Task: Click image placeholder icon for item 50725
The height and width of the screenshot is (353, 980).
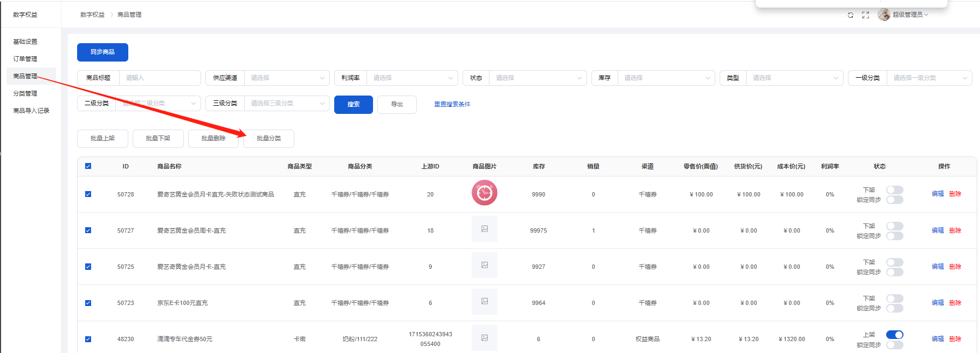Action: tap(484, 266)
